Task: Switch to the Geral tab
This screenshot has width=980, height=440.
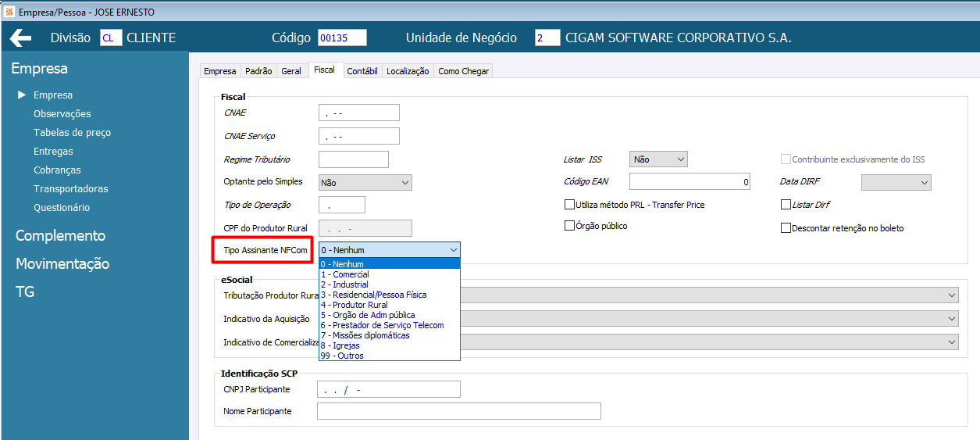Action: [291, 71]
